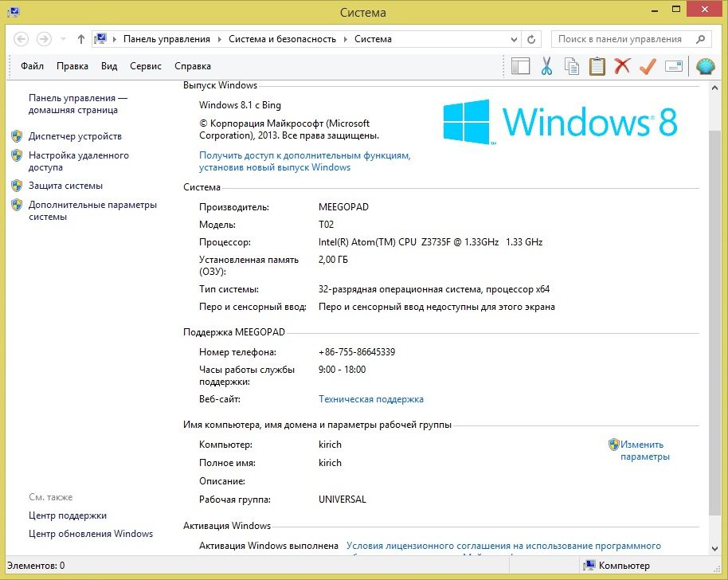
Task: Open the Файл menu
Action: pyautogui.click(x=33, y=66)
